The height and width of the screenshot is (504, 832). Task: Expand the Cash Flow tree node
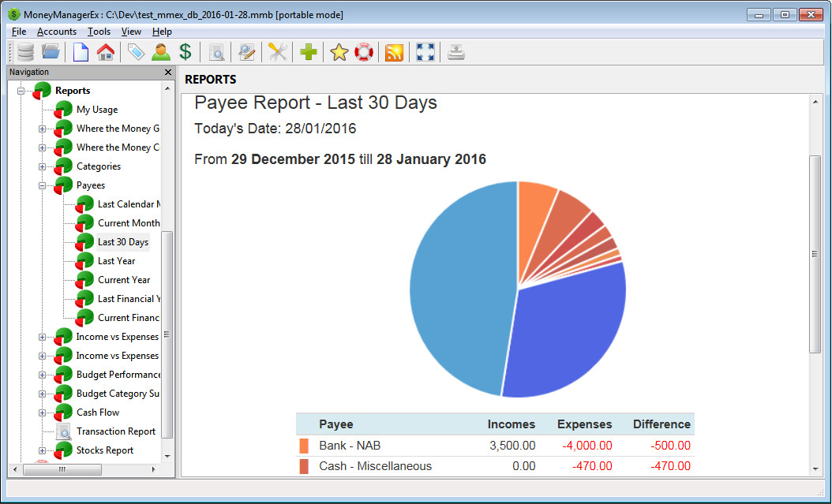(42, 413)
